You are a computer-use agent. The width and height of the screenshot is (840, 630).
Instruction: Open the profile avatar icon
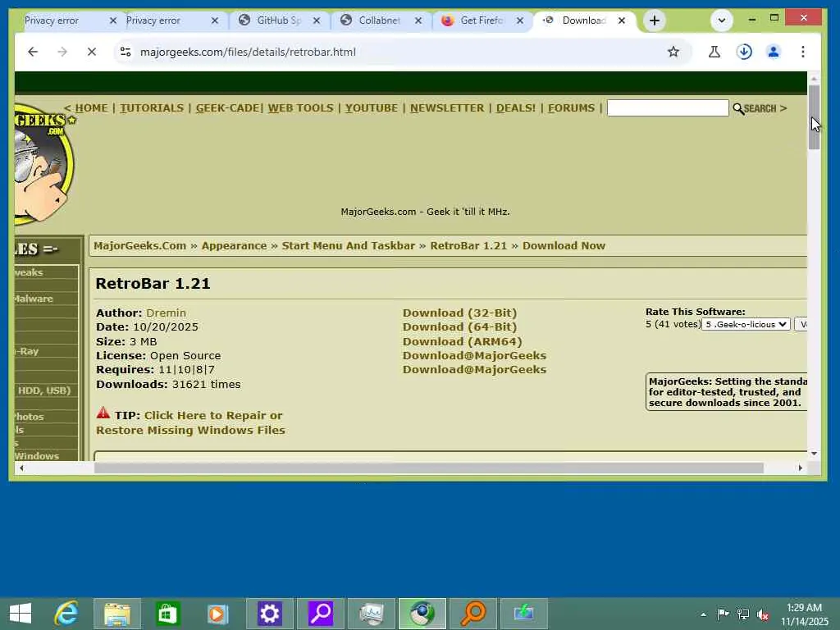[773, 52]
